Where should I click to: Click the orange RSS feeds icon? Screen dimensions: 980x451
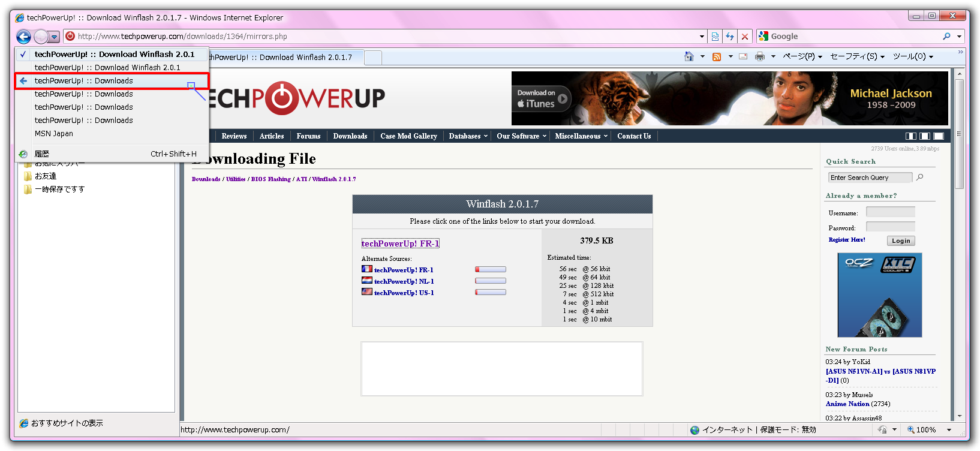click(716, 56)
